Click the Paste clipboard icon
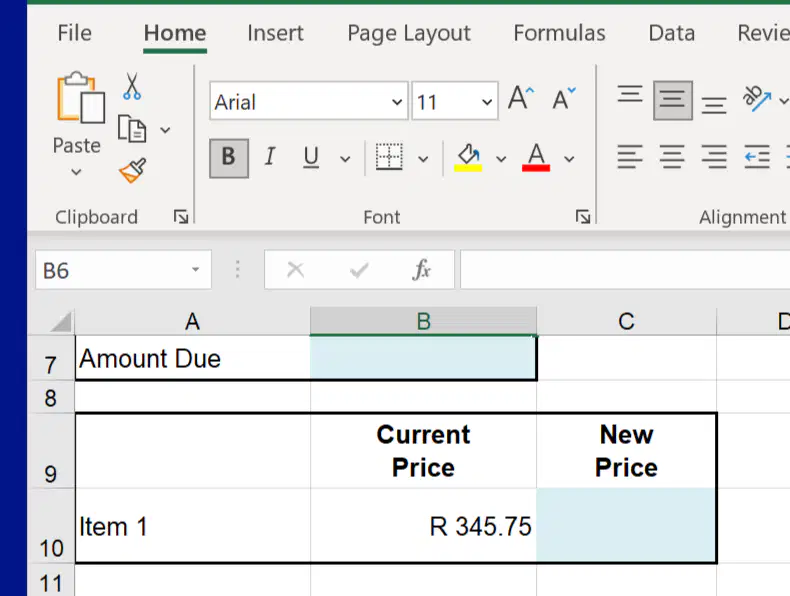Viewport: 790px width, 596px height. [x=81, y=98]
